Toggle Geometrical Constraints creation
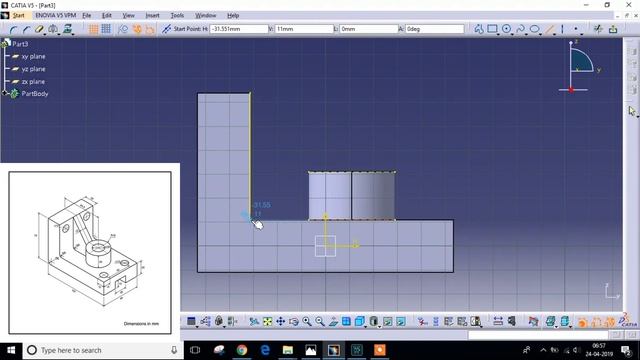The width and height of the screenshot is (640, 360). 137,29
